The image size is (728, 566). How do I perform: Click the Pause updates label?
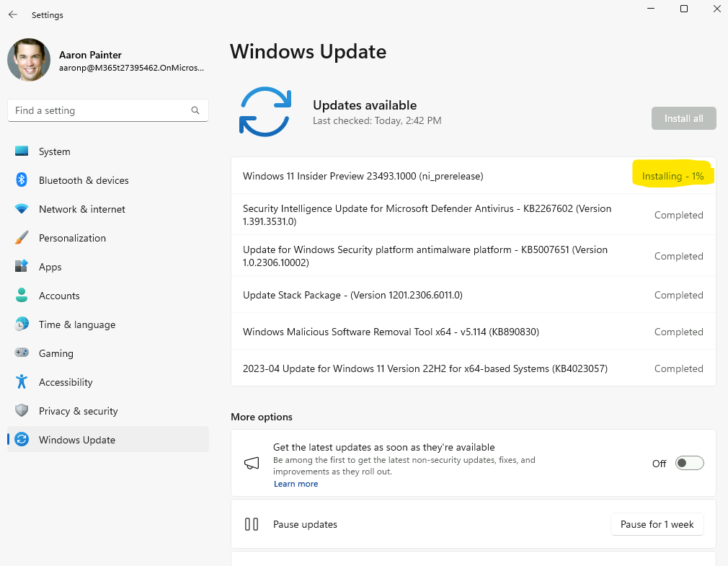(x=305, y=524)
